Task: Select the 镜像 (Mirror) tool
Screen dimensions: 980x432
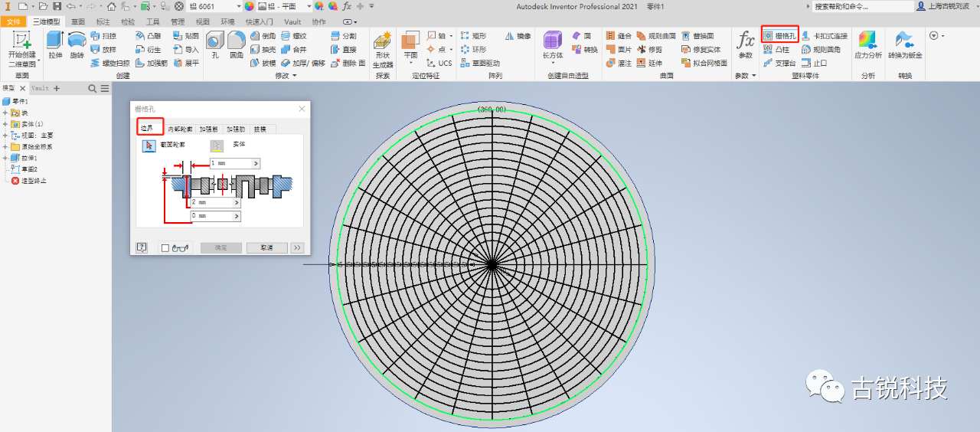Action: pyautogui.click(x=518, y=36)
